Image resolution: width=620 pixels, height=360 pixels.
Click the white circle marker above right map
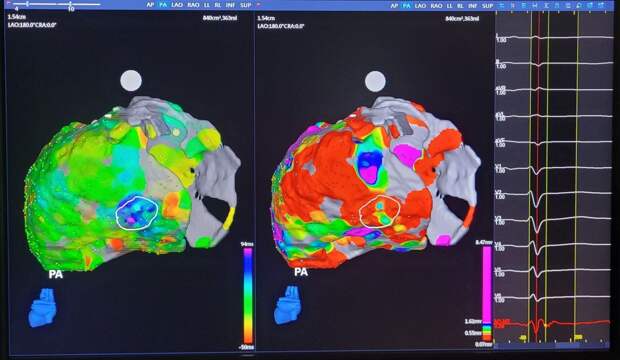tap(375, 81)
